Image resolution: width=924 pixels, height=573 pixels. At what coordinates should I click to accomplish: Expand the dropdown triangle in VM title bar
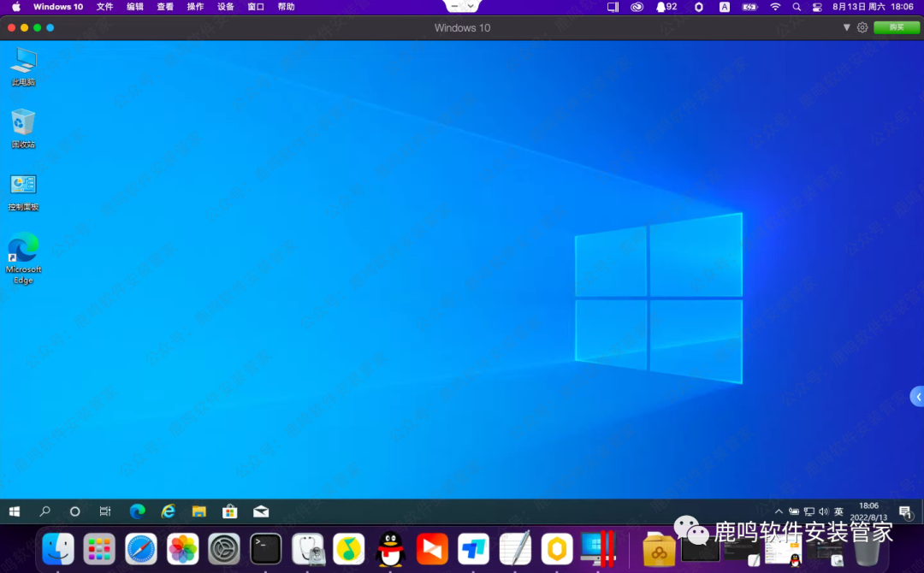(847, 27)
